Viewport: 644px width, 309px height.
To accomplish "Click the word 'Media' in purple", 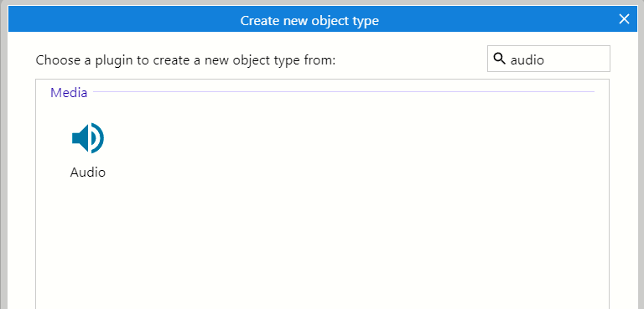I will [69, 93].
